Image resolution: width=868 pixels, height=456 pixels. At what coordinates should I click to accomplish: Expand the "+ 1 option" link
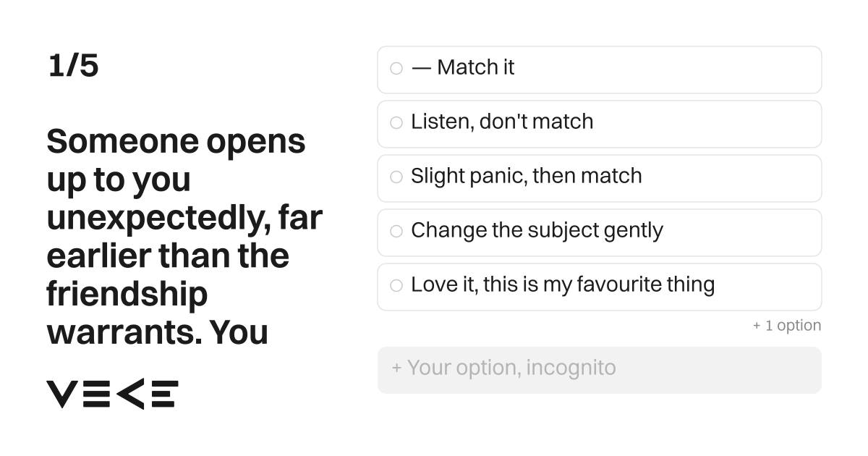coord(787,326)
